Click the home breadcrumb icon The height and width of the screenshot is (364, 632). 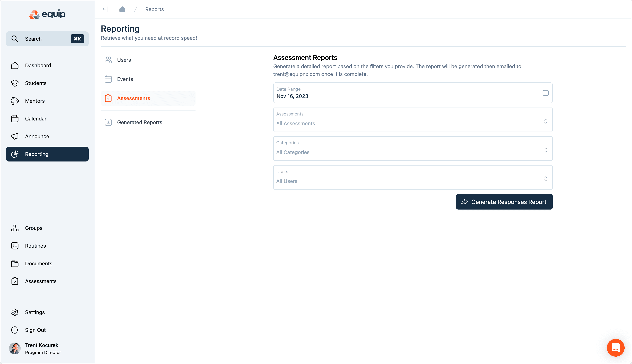(122, 9)
